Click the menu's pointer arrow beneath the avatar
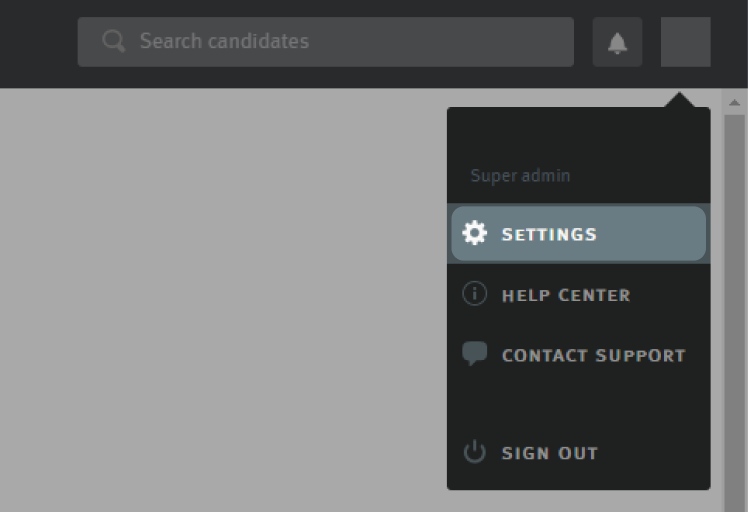Screen dimensions: 748x512 [681, 101]
